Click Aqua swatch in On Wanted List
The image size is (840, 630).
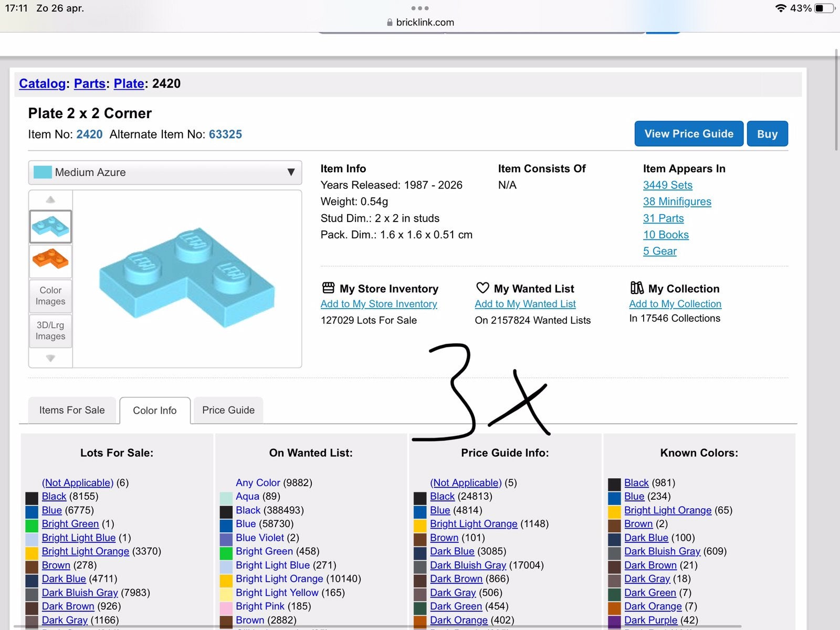pos(226,497)
